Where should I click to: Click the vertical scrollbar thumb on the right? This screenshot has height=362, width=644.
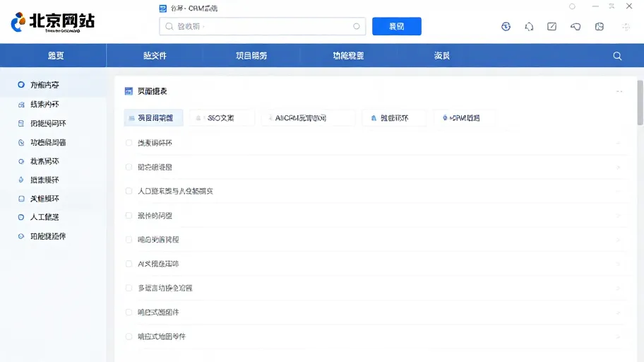pyautogui.click(x=640, y=103)
